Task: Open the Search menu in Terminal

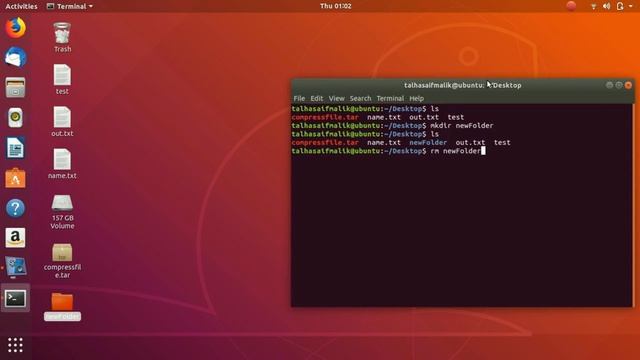Action: pyautogui.click(x=360, y=98)
